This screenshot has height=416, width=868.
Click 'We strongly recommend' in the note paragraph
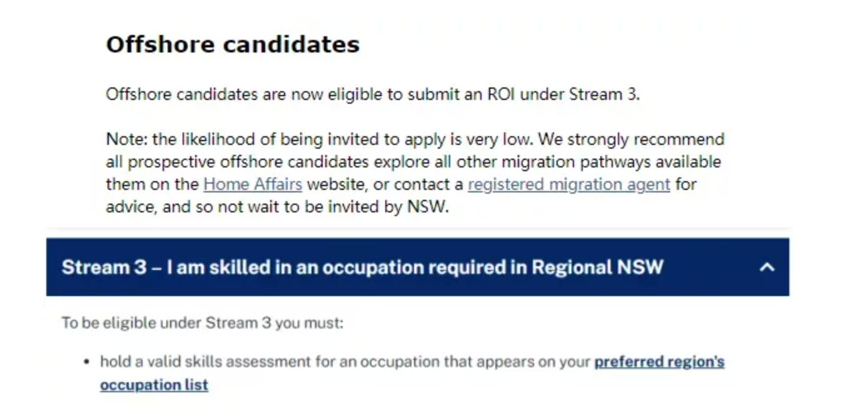(x=631, y=139)
